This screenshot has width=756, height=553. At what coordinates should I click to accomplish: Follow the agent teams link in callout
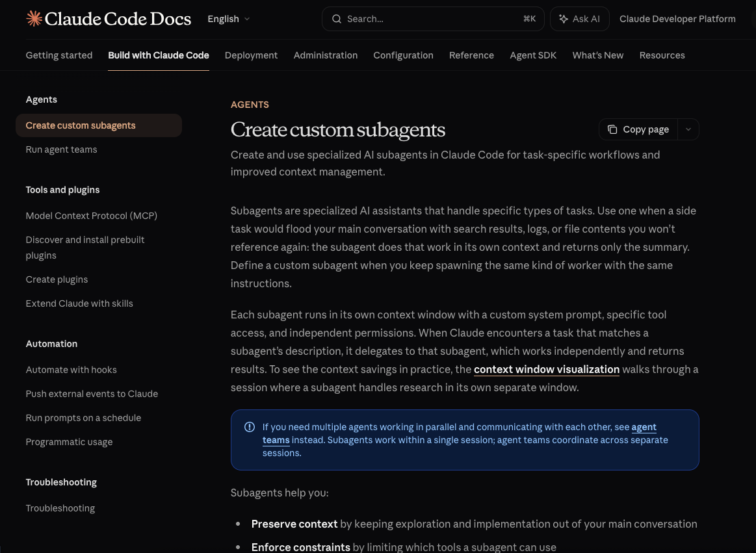(644, 427)
